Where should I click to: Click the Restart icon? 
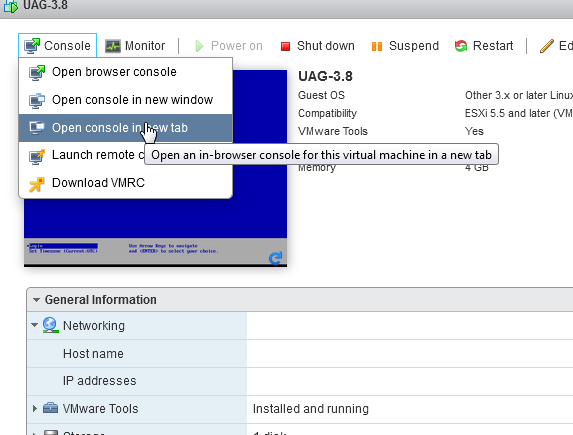click(461, 46)
